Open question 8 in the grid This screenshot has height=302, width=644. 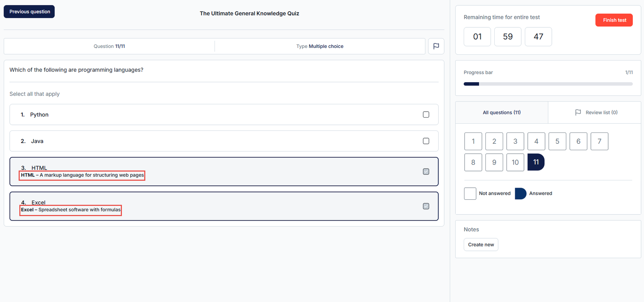tap(473, 162)
